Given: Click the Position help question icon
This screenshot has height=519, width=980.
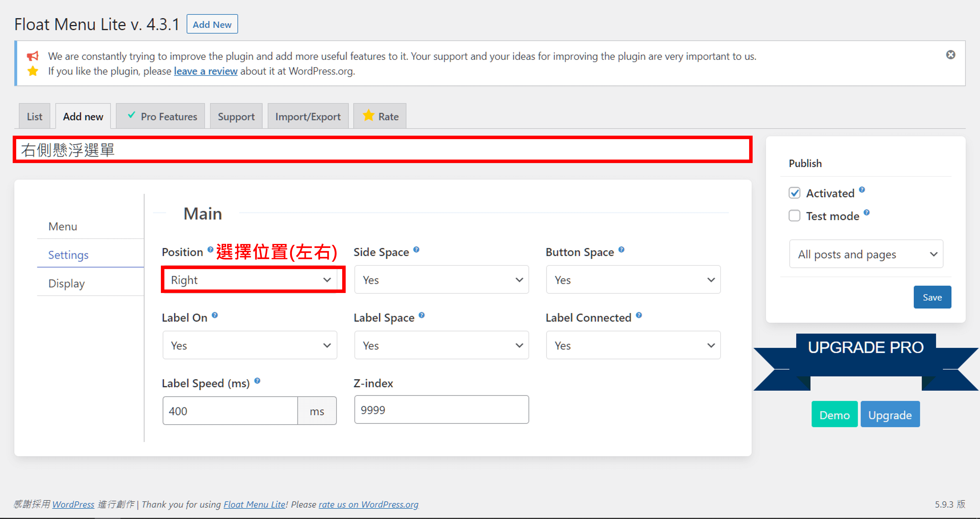Looking at the screenshot, I should [x=210, y=249].
